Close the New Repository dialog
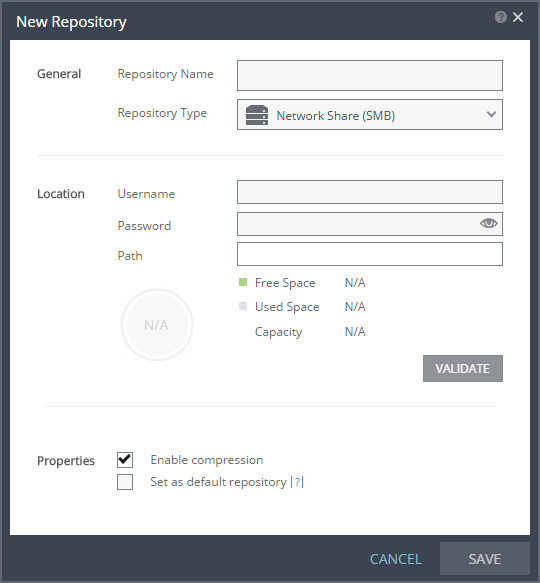This screenshot has height=583, width=540. tap(518, 17)
